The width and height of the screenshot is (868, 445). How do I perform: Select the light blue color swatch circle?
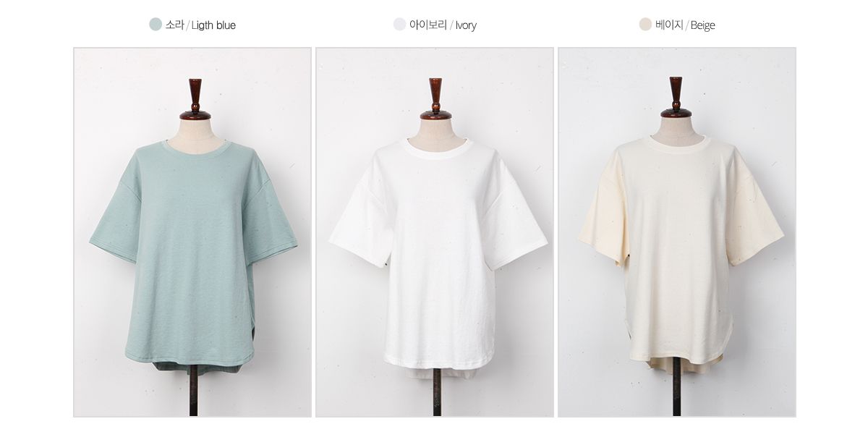point(156,25)
